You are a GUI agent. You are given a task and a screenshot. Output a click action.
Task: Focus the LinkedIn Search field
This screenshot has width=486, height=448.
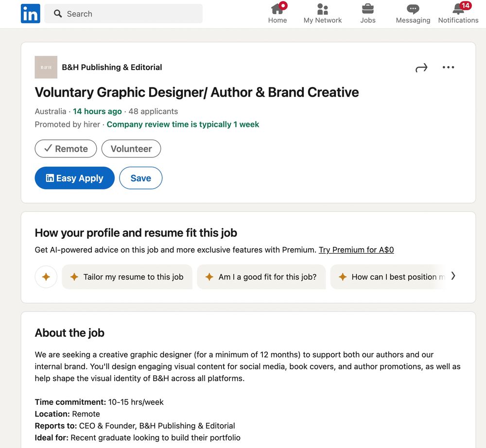pos(123,14)
